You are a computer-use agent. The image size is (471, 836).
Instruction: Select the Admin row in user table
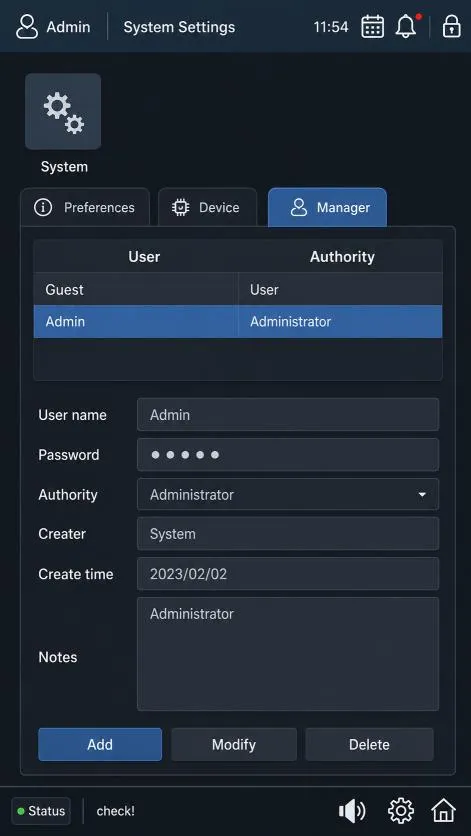click(238, 321)
